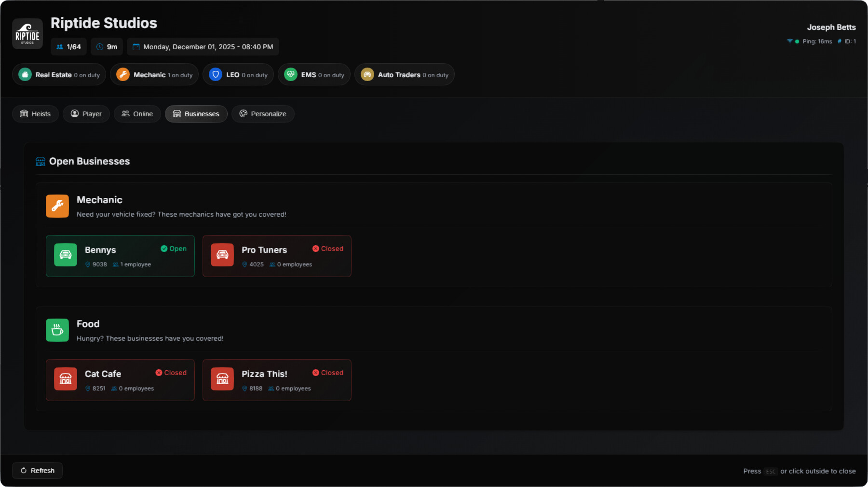
Task: Click the Bennys Open status checkmark
Action: click(164, 249)
